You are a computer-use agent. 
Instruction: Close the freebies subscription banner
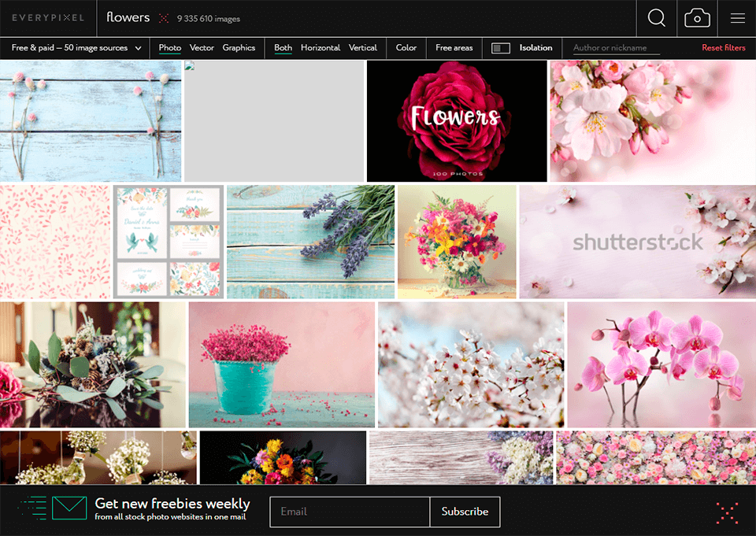[727, 512]
